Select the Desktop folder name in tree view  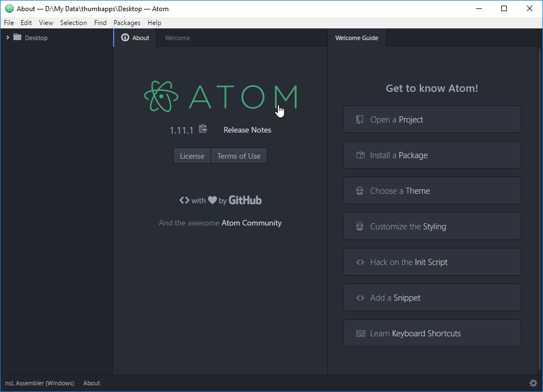pyautogui.click(x=36, y=38)
